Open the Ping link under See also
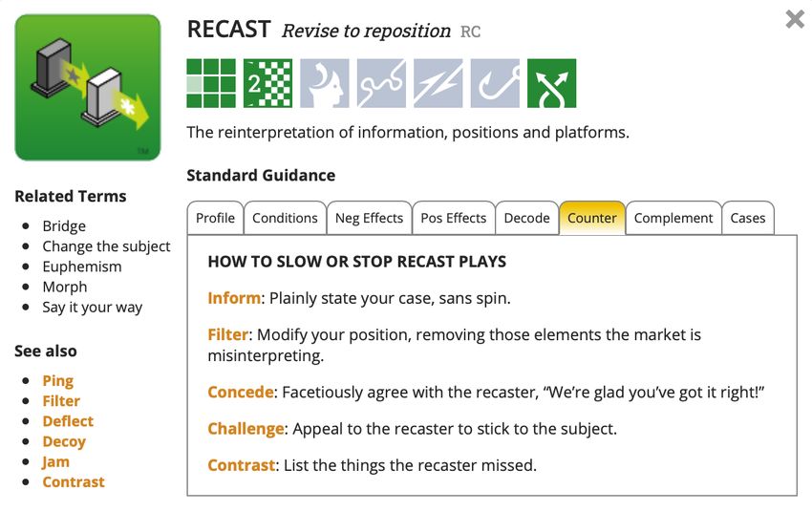The image size is (812, 512). pyautogui.click(x=58, y=381)
